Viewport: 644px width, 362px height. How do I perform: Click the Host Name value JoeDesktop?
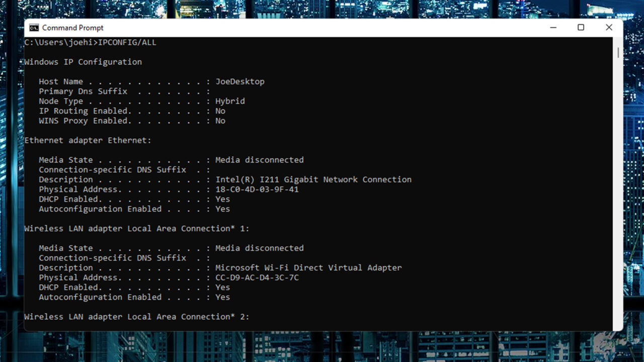pyautogui.click(x=240, y=81)
